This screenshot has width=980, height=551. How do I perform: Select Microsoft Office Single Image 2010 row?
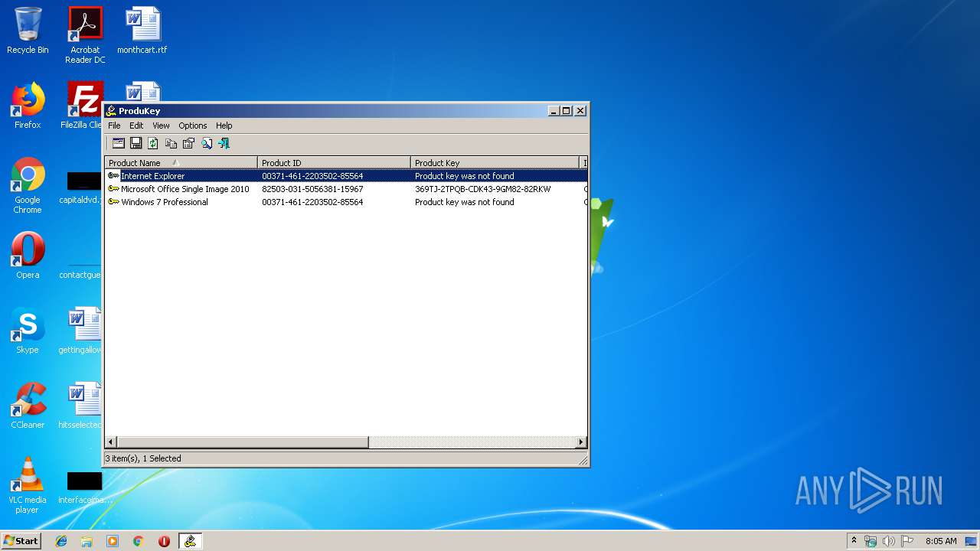click(x=346, y=189)
